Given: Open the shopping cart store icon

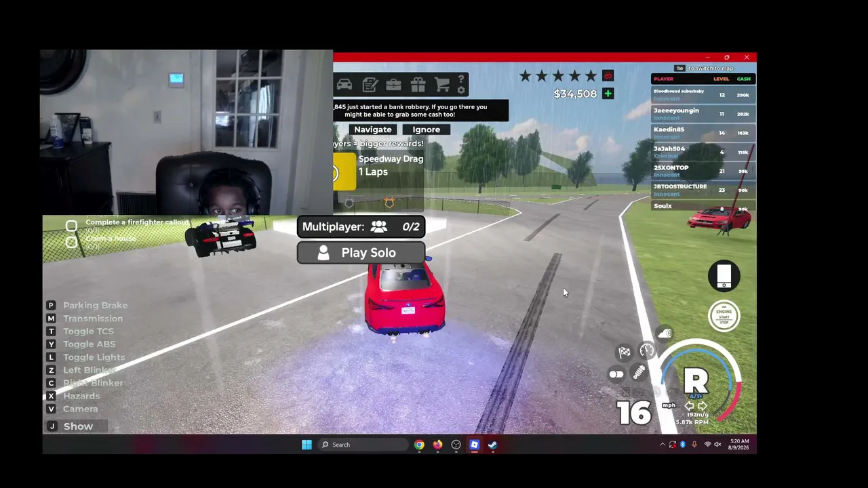Looking at the screenshot, I should pos(442,85).
